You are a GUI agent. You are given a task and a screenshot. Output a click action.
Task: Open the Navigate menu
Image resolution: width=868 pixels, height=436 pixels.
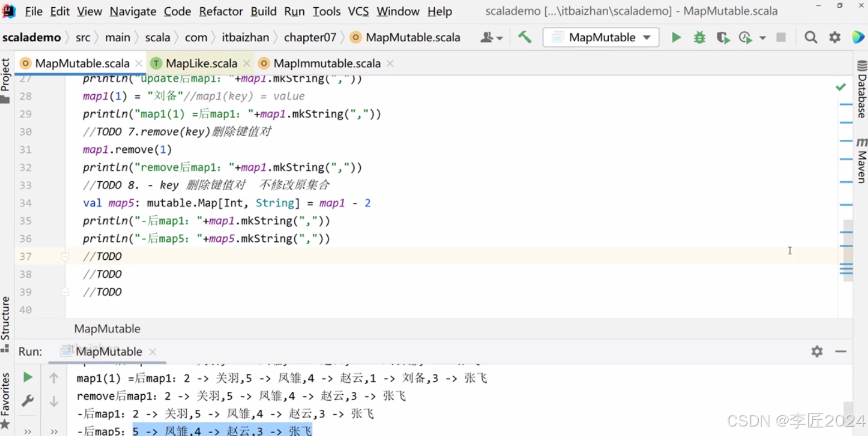[x=133, y=11]
